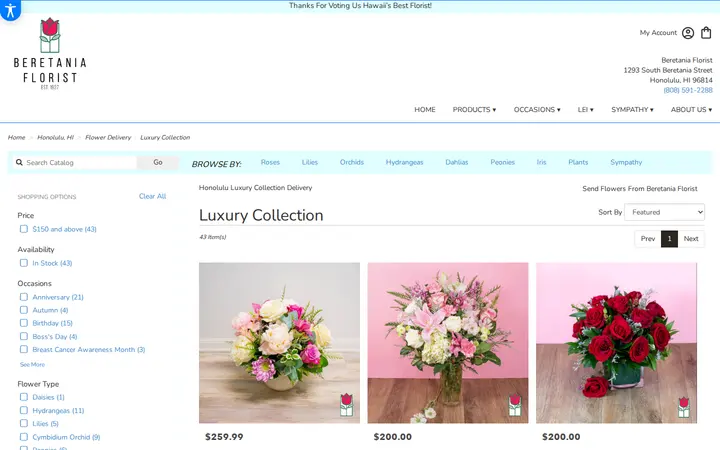Click the search magnifier icon in catalog box

pyautogui.click(x=19, y=163)
